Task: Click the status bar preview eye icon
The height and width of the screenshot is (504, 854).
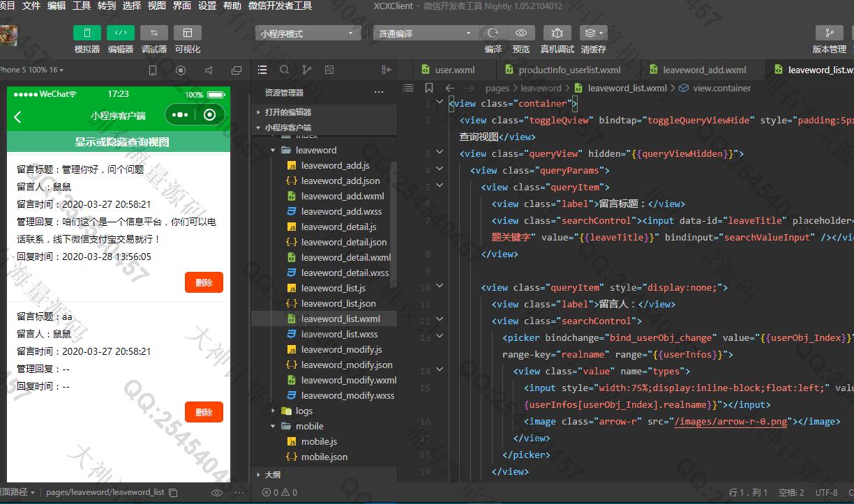Action: click(217, 492)
